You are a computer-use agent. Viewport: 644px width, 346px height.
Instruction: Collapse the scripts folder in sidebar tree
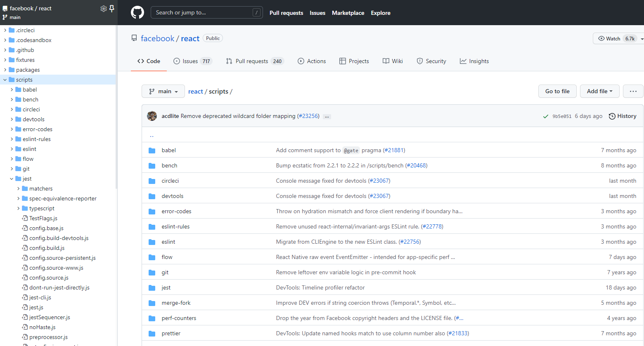[5, 80]
